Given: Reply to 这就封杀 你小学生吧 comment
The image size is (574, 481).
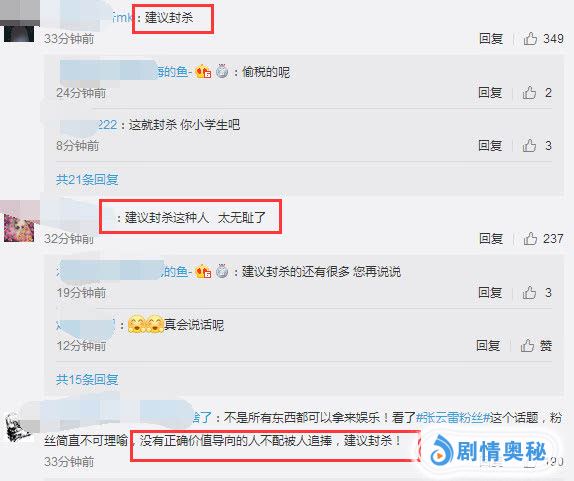Looking at the screenshot, I should tap(490, 146).
